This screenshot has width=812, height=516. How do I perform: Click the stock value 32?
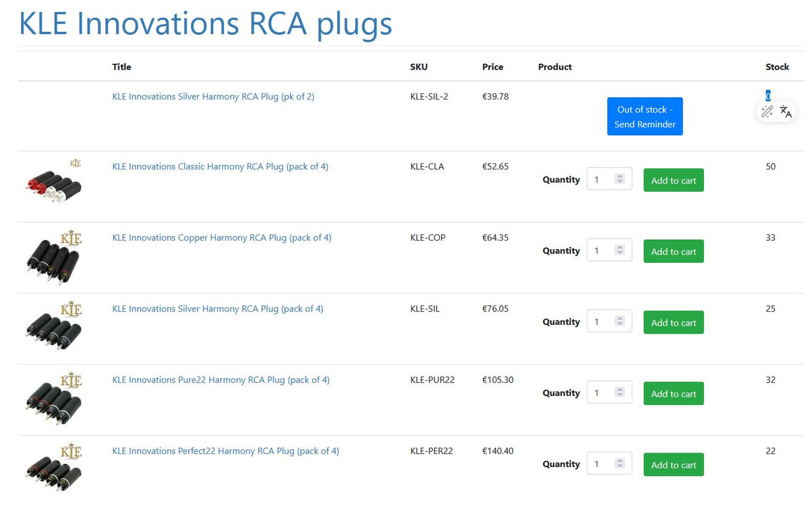(771, 380)
